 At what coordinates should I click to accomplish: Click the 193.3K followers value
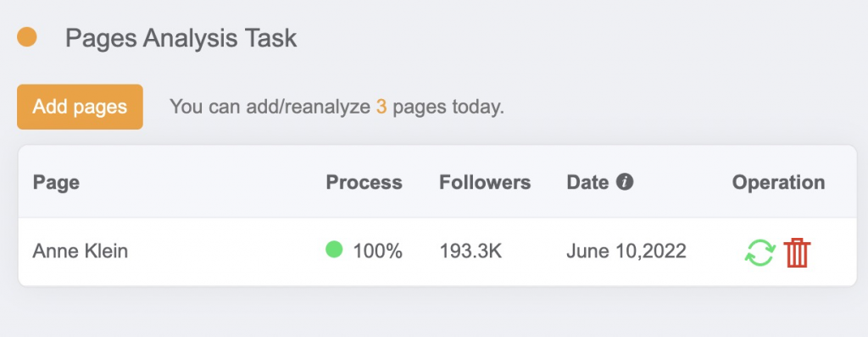(470, 251)
